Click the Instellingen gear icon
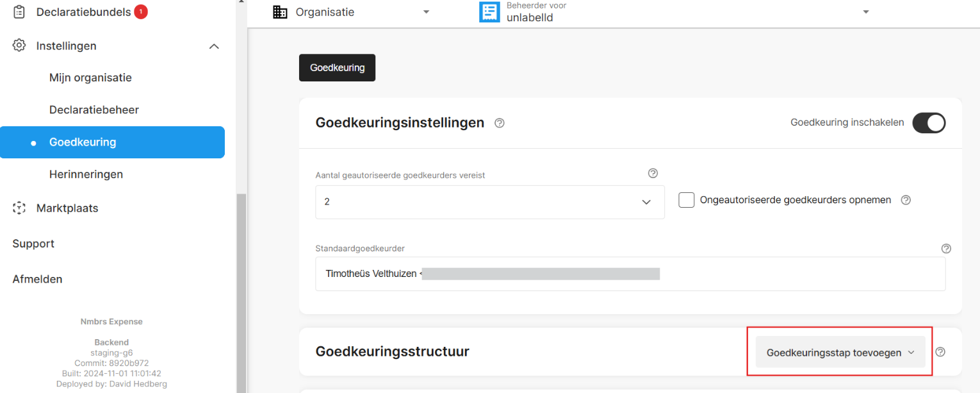980x393 pixels. tap(19, 46)
